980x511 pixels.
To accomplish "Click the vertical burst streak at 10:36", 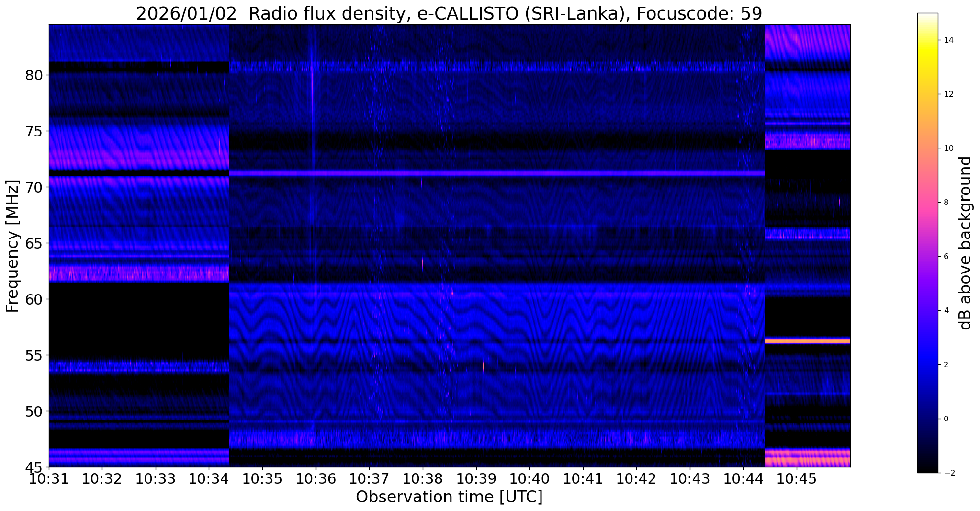I will tap(312, 103).
